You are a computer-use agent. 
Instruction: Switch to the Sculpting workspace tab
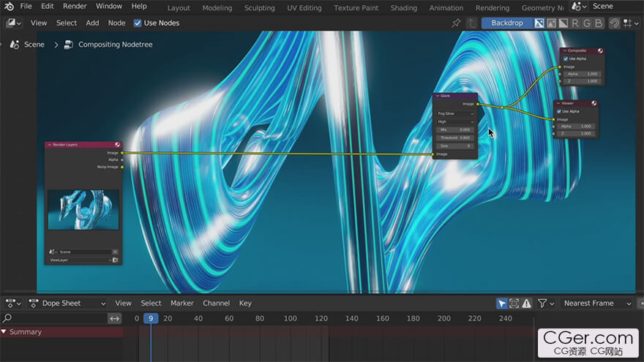pyautogui.click(x=260, y=8)
